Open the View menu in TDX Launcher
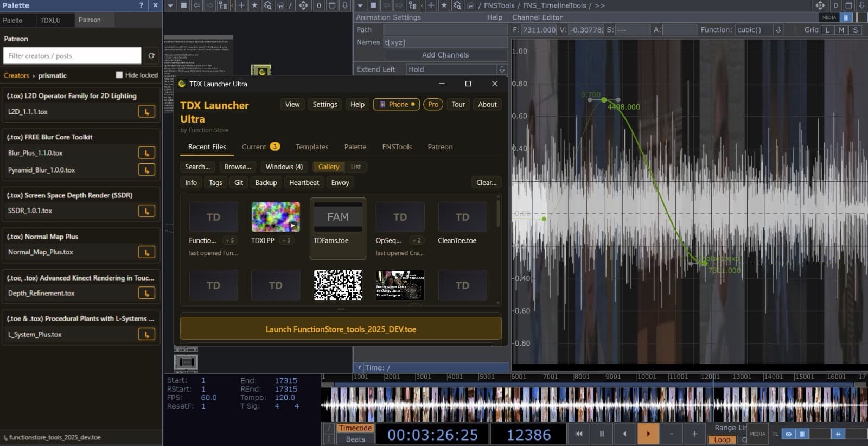The image size is (868, 446). (x=292, y=104)
